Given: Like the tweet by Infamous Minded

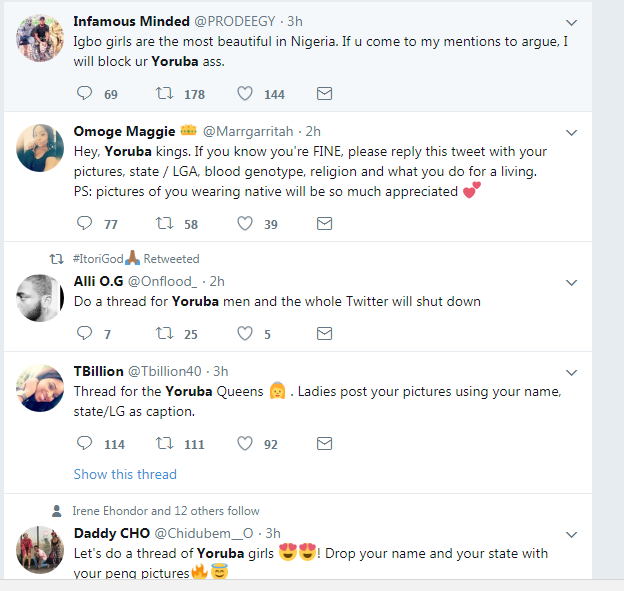Looking at the screenshot, I should pyautogui.click(x=245, y=93).
